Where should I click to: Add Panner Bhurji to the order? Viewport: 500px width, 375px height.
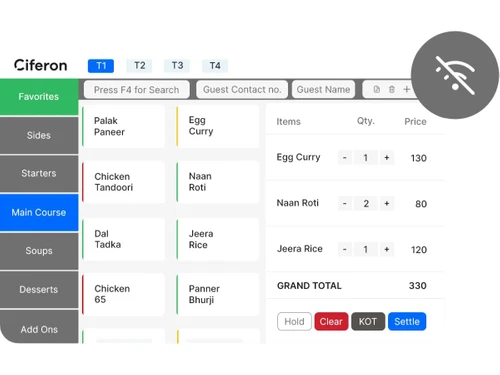[x=218, y=294]
